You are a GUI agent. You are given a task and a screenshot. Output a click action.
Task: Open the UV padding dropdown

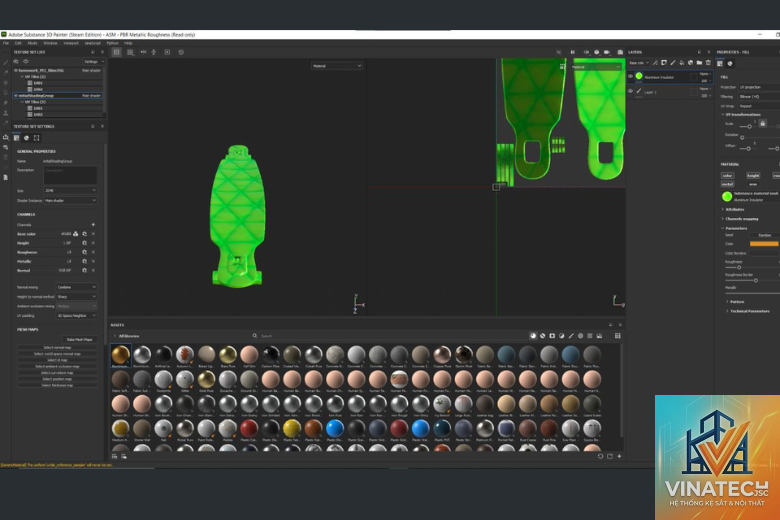coord(77,315)
